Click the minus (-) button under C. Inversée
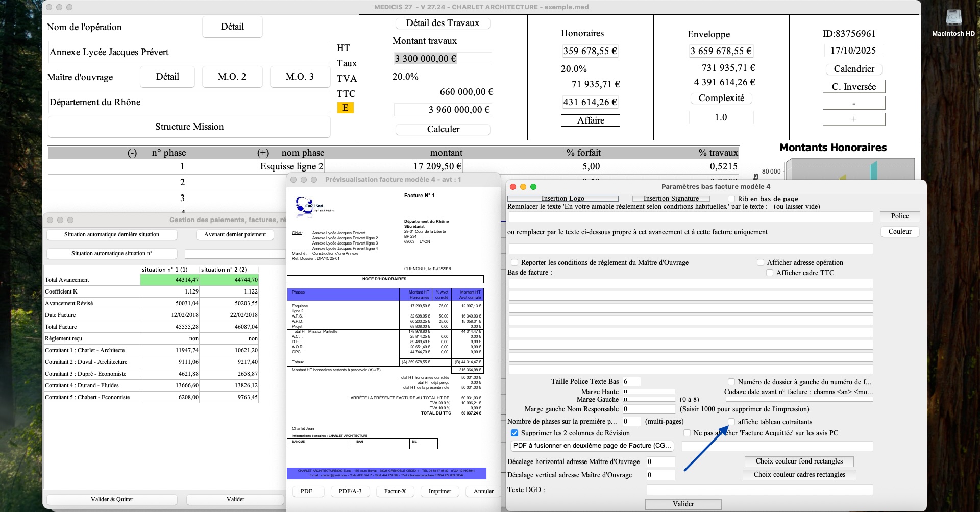This screenshot has height=512, width=980. pyautogui.click(x=854, y=103)
